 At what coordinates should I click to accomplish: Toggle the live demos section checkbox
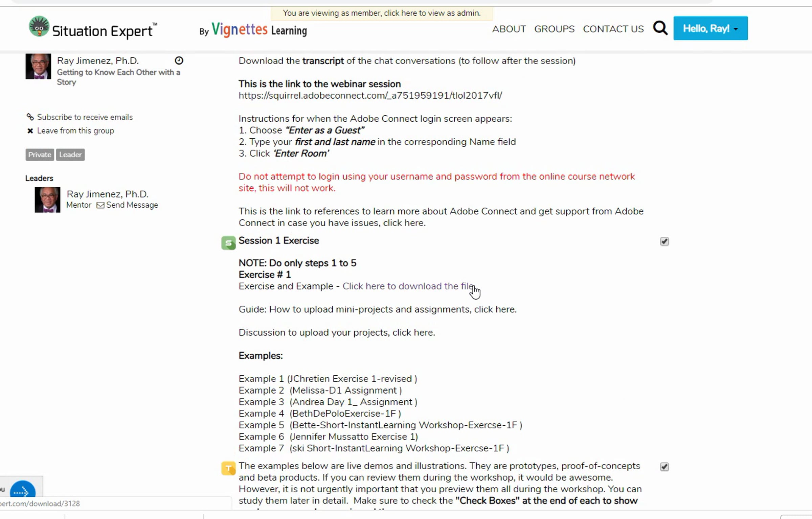click(x=664, y=467)
